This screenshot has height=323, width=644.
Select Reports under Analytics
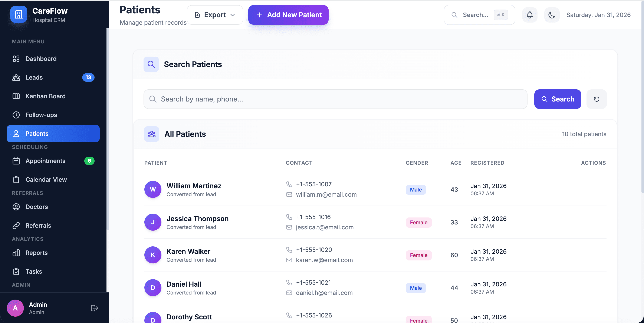tap(36, 253)
